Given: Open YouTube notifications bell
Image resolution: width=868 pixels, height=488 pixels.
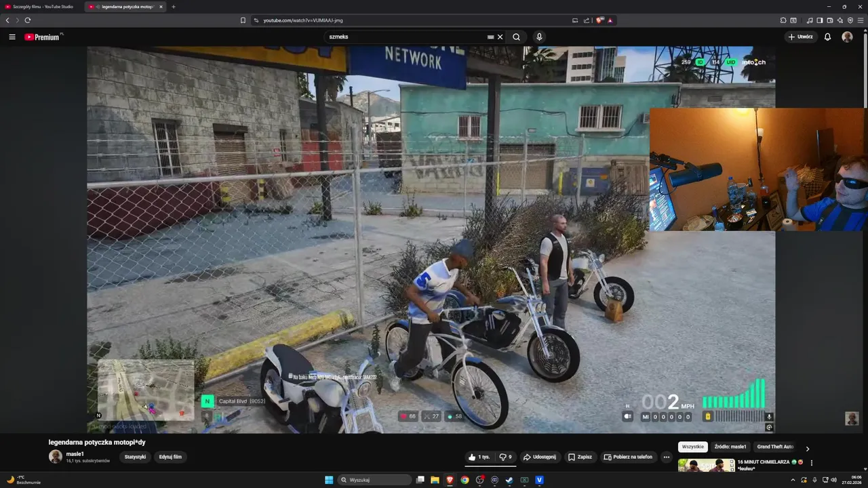Looking at the screenshot, I should point(827,37).
